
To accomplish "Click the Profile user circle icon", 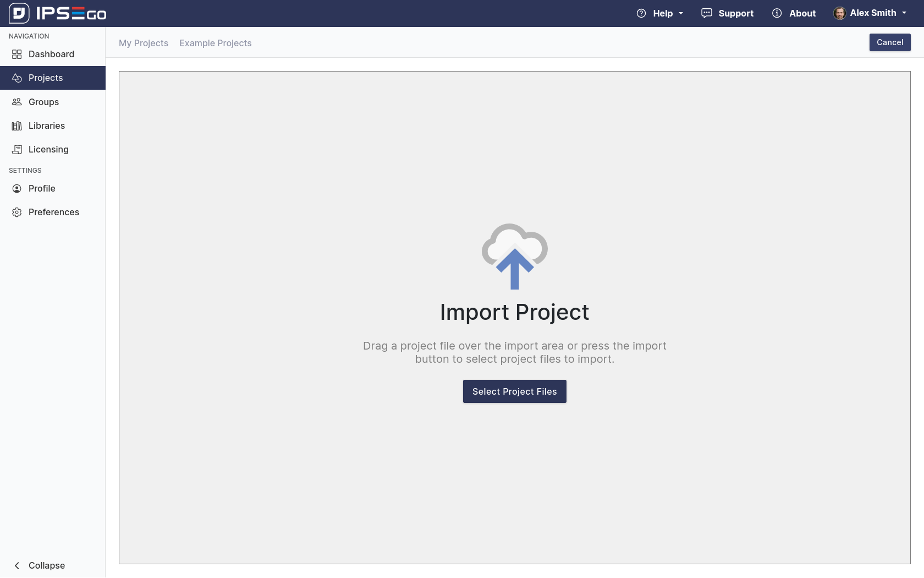I will click(x=17, y=188).
